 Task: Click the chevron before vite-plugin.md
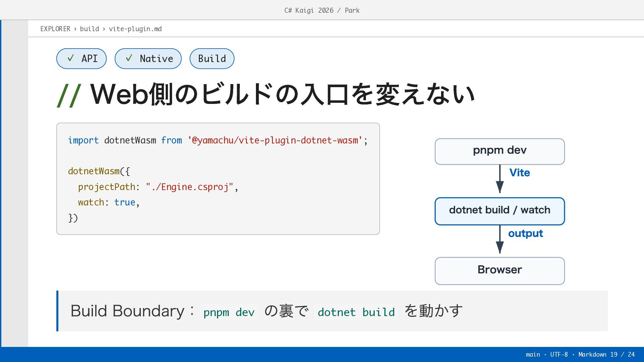point(104,29)
